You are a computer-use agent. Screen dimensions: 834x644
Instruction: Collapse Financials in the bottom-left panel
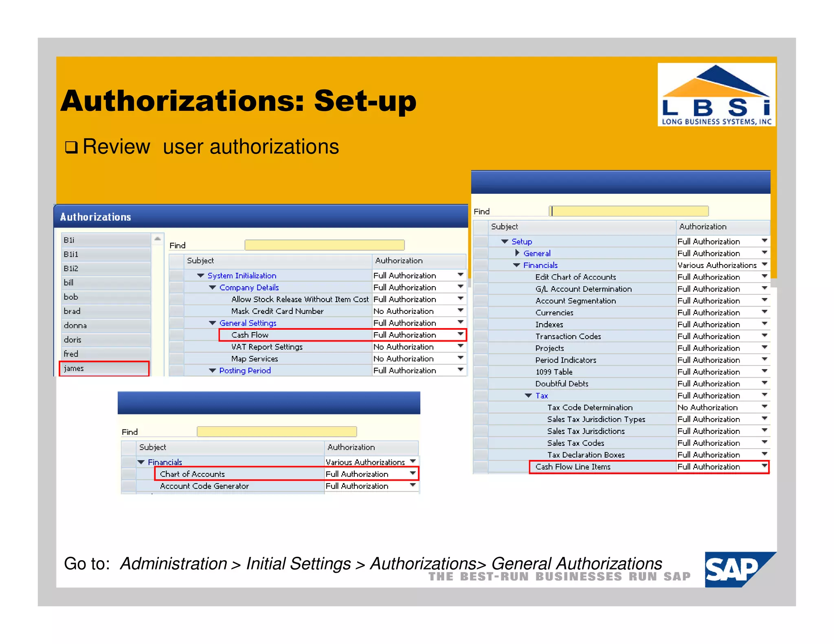(141, 462)
